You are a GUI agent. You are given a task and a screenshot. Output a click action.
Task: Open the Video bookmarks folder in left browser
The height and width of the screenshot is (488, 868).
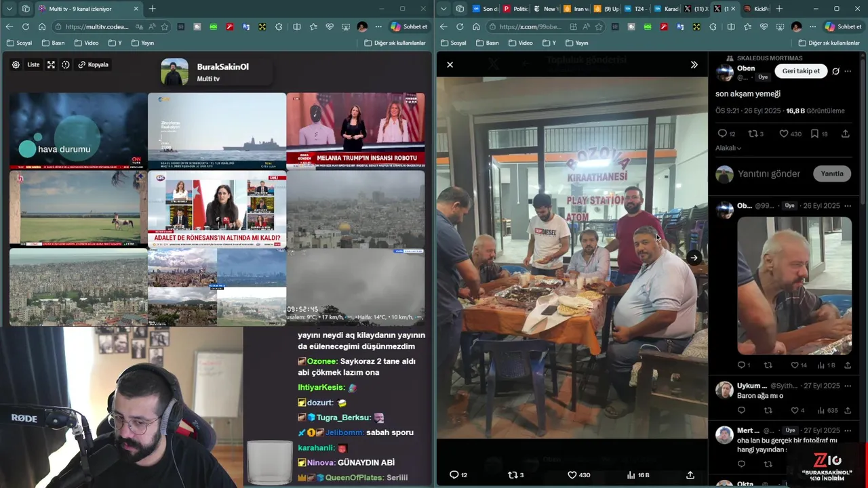click(87, 43)
